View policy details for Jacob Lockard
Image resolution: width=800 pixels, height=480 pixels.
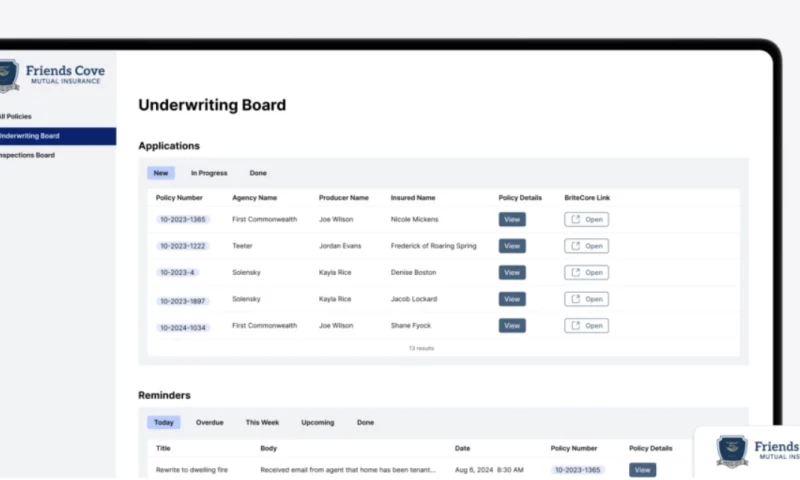[512, 299]
